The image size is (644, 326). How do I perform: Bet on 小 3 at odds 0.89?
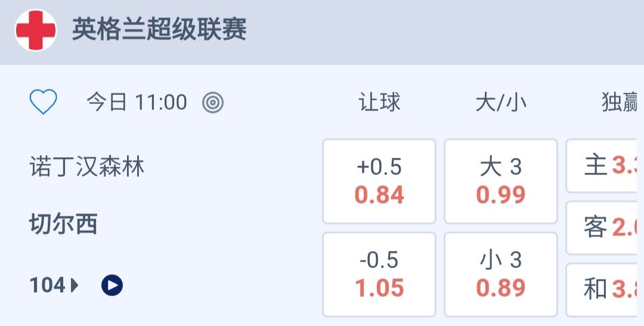coord(501,274)
